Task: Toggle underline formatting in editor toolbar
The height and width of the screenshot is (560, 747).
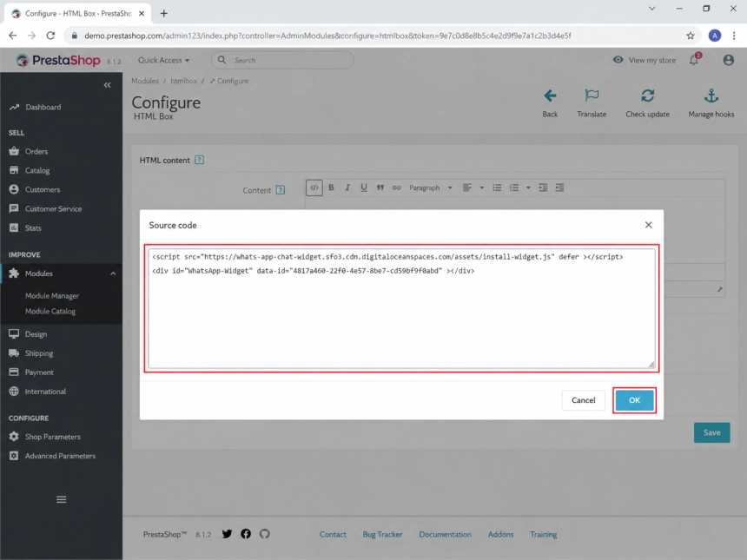Action: point(363,188)
